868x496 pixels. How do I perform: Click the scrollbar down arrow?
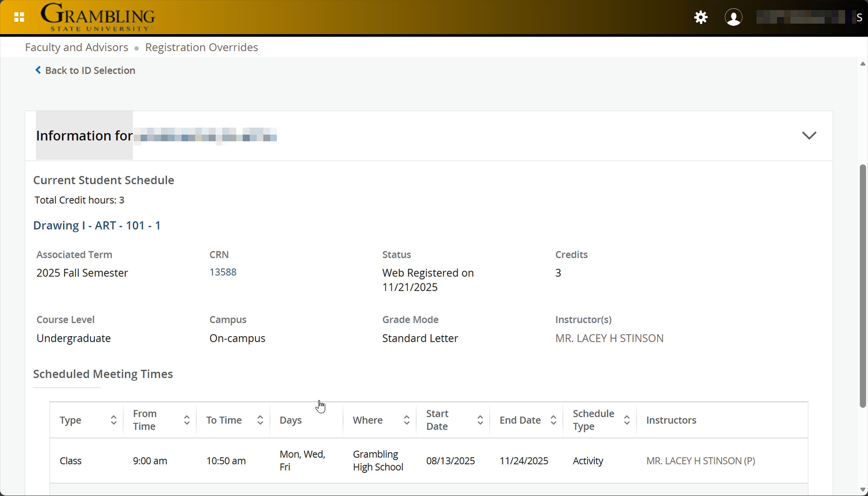863,490
